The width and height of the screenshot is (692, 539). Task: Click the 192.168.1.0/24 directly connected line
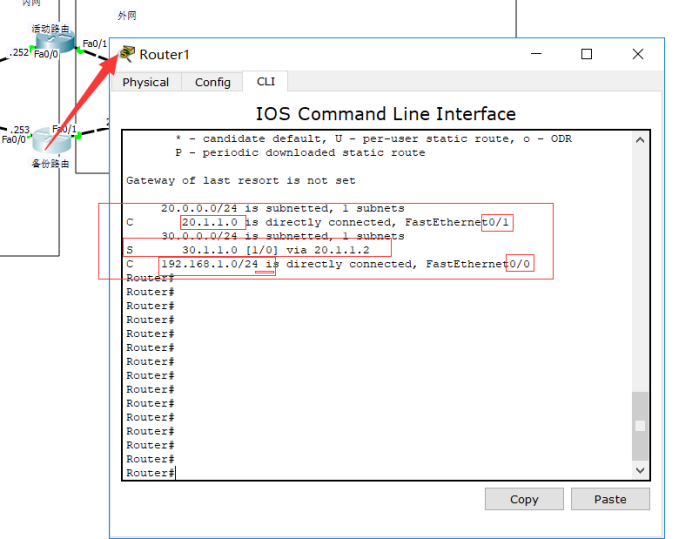pyautogui.click(x=328, y=264)
